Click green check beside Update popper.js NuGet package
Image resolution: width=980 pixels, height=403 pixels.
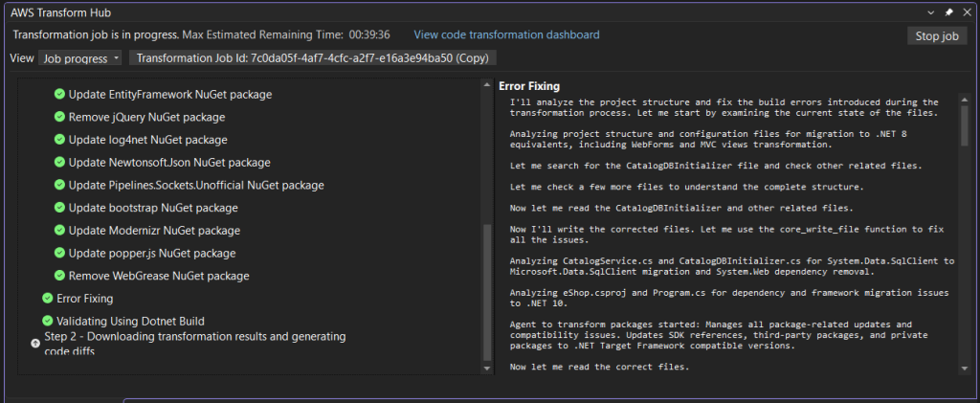click(60, 253)
